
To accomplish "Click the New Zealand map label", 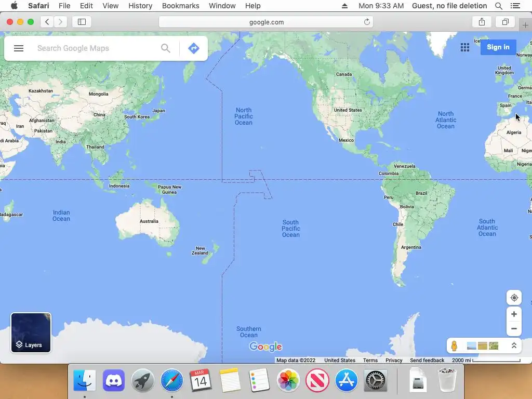I will pyautogui.click(x=200, y=251).
